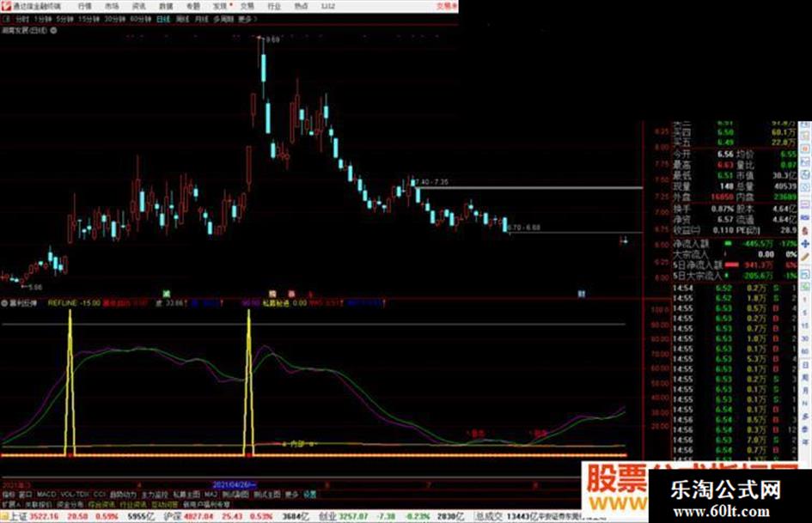Switch to the 30分钟 chart period
The width and height of the screenshot is (812, 523).
(x=114, y=19)
